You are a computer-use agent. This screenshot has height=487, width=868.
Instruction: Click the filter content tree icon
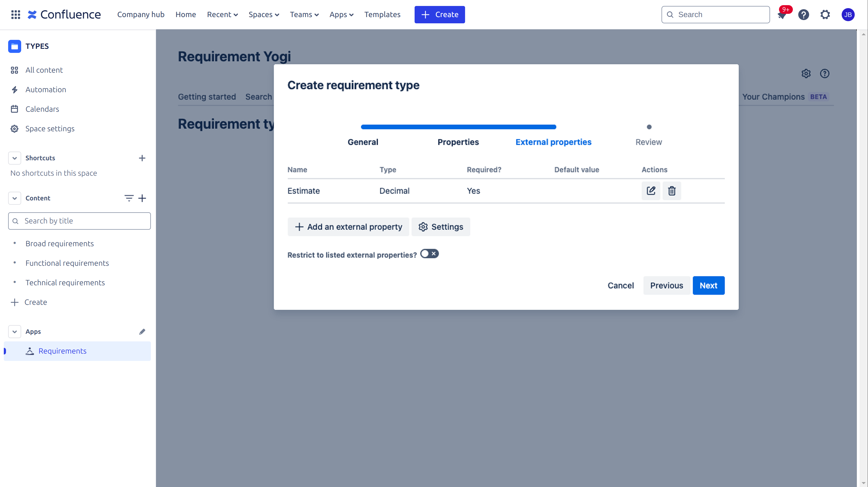click(129, 198)
